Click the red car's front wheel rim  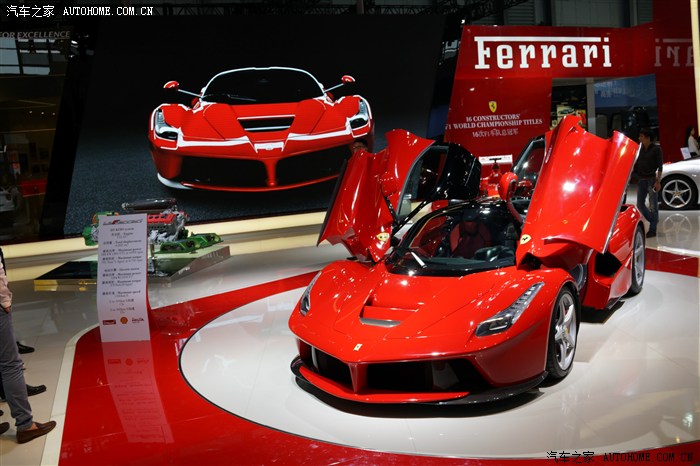[x=564, y=333]
